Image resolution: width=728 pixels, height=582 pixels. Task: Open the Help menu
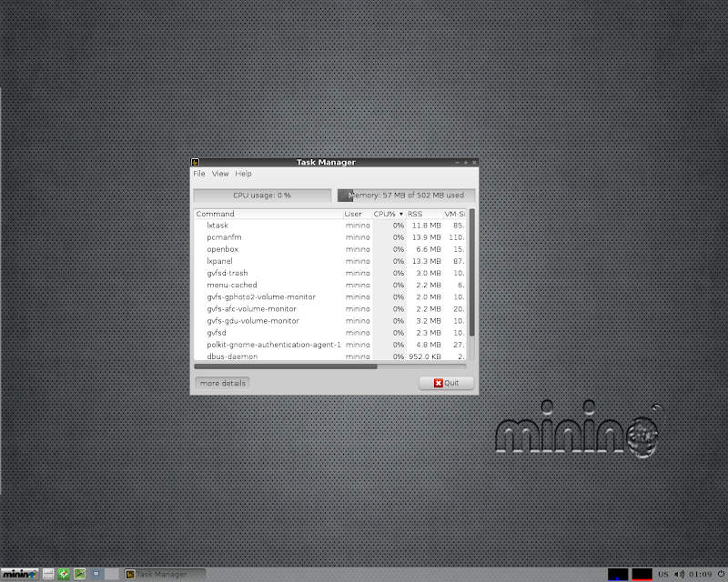pyautogui.click(x=243, y=174)
